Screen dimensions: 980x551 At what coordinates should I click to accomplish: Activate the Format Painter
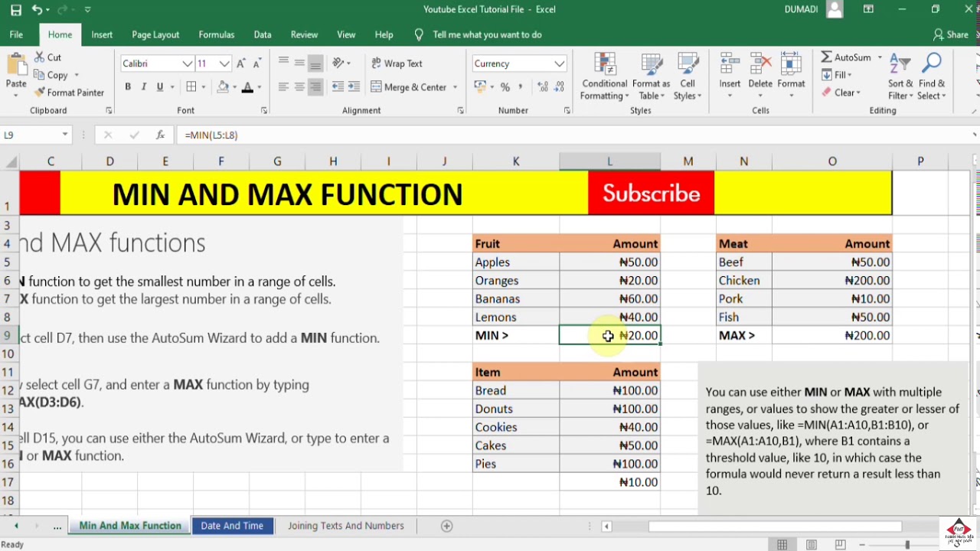69,93
